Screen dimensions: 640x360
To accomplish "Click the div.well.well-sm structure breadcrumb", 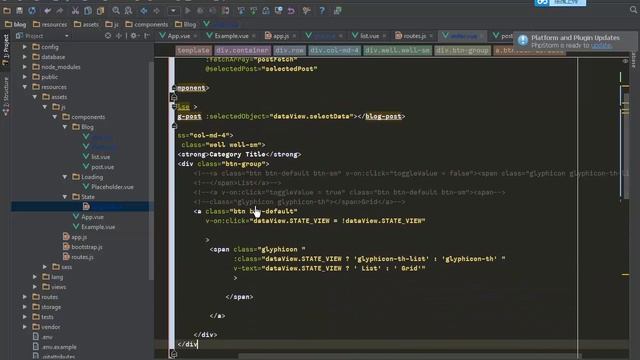I will point(397,50).
